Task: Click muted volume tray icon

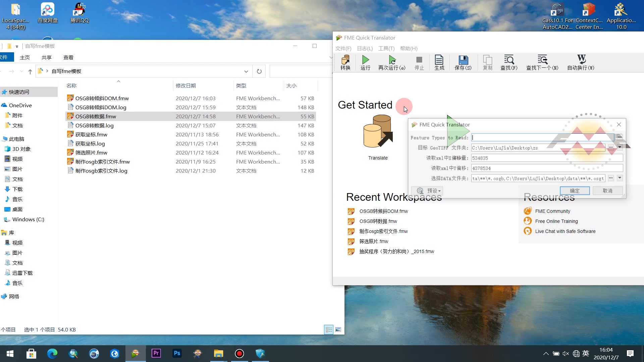Action: (x=566, y=354)
